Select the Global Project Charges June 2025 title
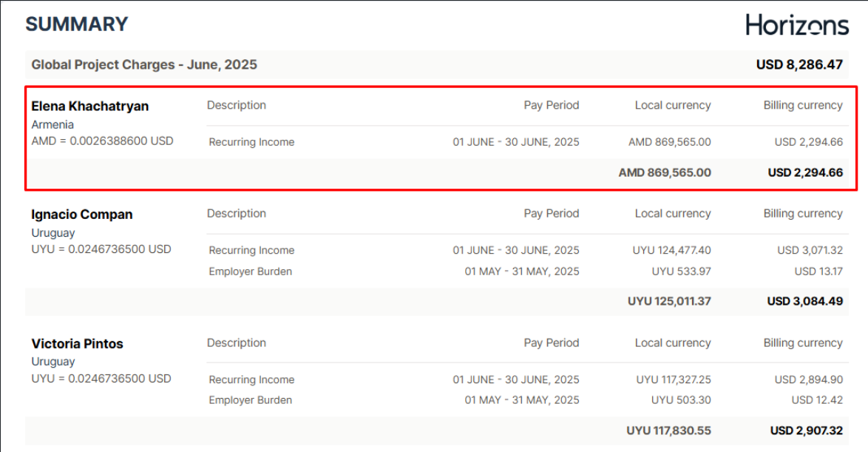This screenshot has width=868, height=452. coord(144,65)
